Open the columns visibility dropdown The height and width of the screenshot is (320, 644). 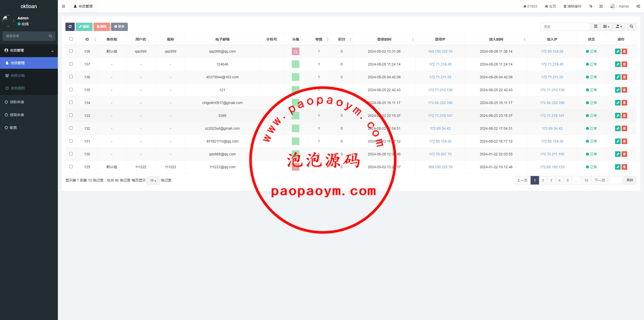click(x=606, y=27)
